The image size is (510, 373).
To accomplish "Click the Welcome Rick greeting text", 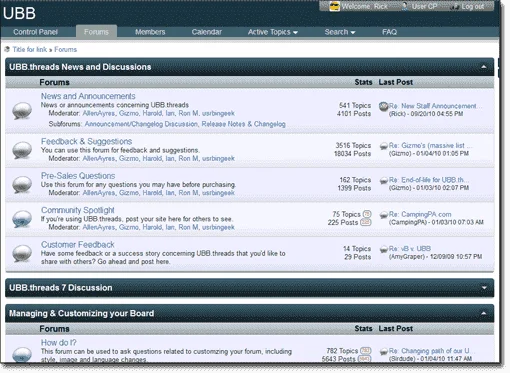I will (365, 6).
